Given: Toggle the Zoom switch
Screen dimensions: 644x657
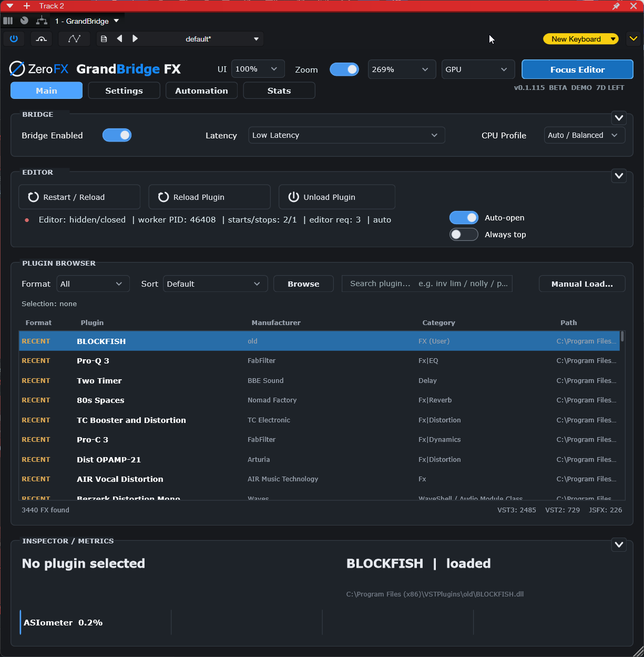Looking at the screenshot, I should tap(344, 69).
